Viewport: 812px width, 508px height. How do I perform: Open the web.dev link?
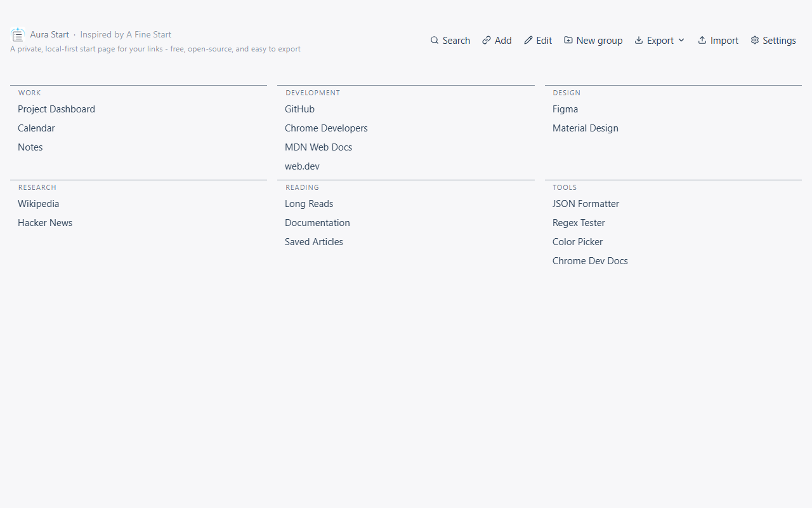coord(302,166)
